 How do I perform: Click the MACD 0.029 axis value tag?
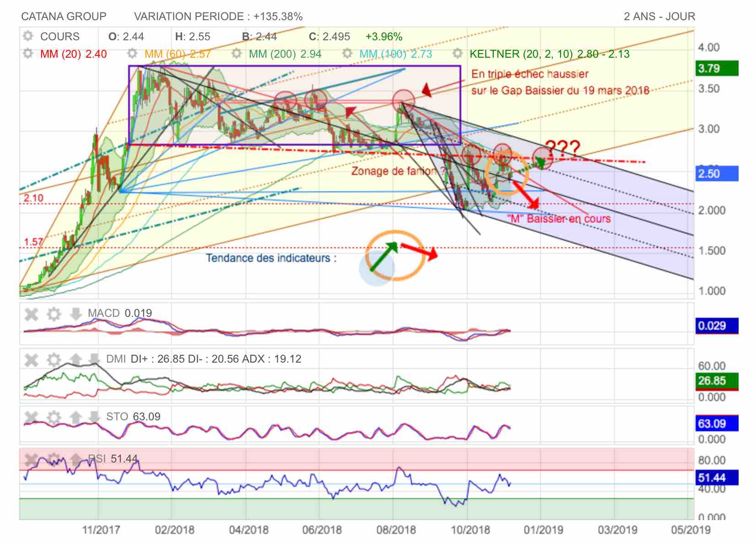click(716, 326)
